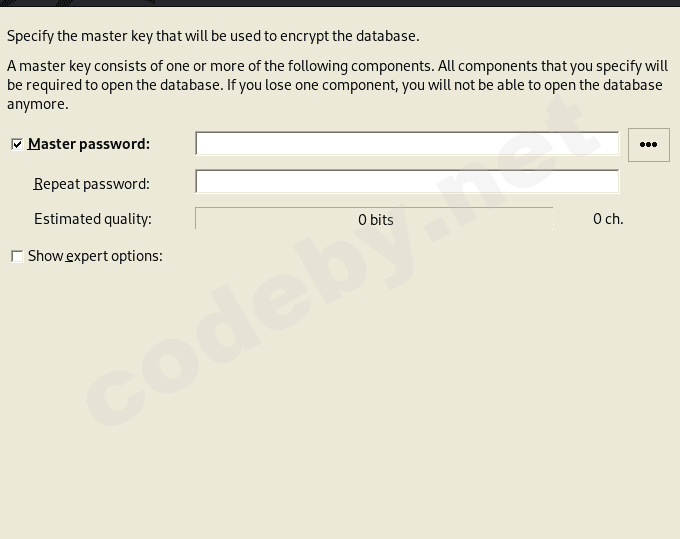Click the "Specify the master key" instruction line
The width and height of the screenshot is (680, 539).
213,36
